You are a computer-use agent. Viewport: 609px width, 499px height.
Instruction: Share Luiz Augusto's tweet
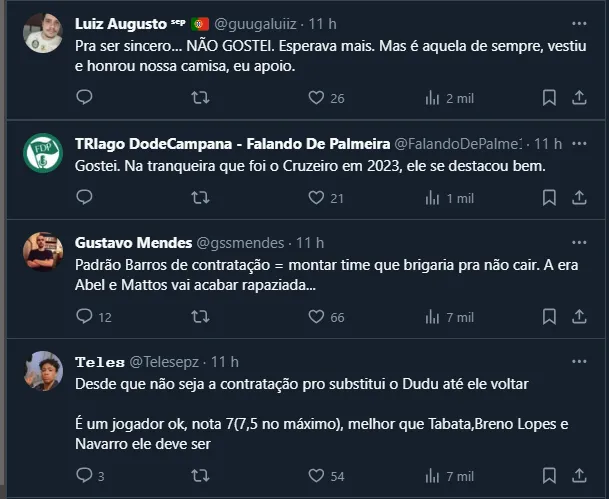click(579, 98)
